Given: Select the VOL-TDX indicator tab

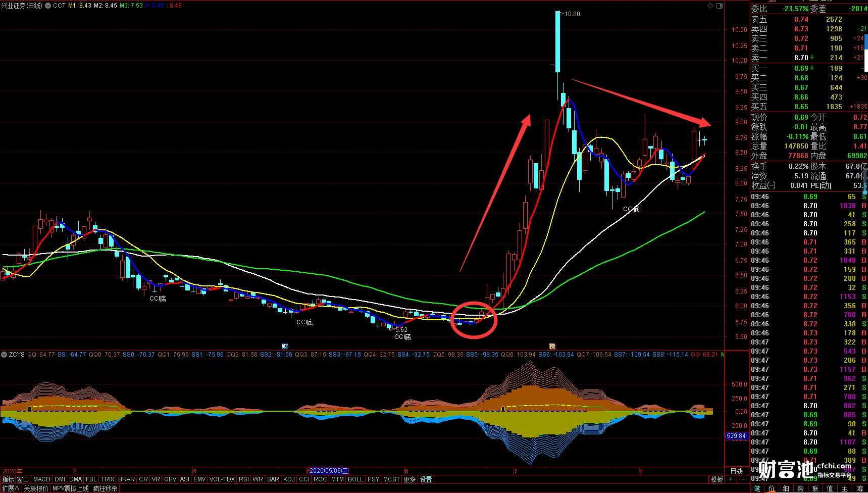Looking at the screenshot, I should [x=222, y=479].
